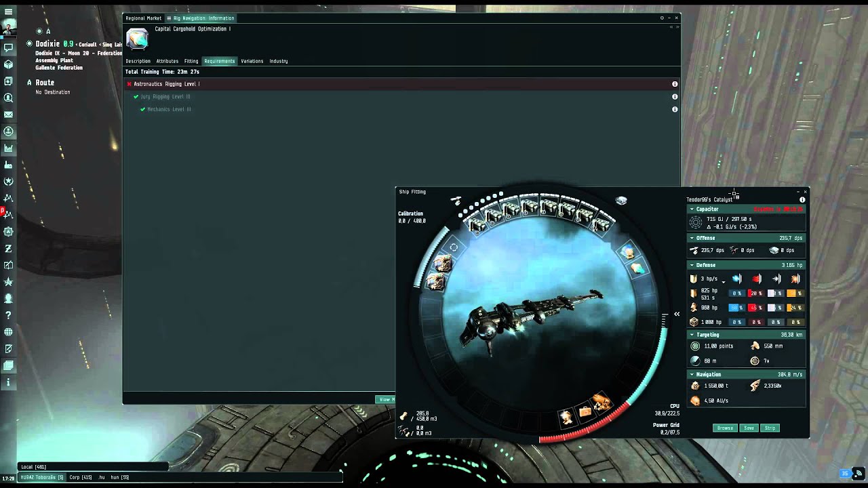Screen dimensions: 868x488
Task: Click the last high slot turret module
Action: pos(602,223)
